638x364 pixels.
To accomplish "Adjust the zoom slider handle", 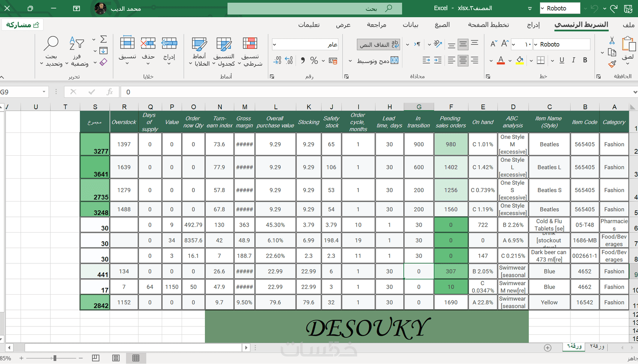I will [55, 358].
